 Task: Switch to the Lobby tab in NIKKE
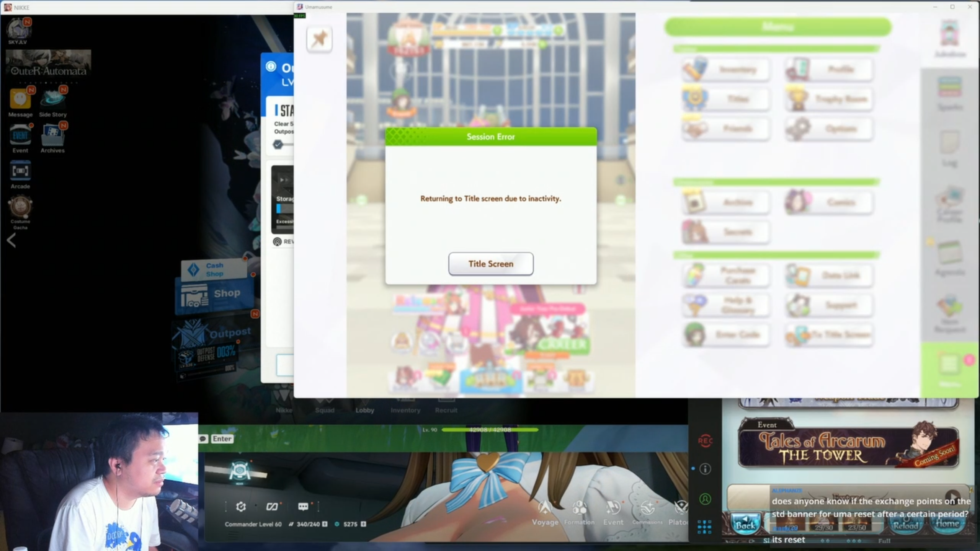(x=364, y=406)
